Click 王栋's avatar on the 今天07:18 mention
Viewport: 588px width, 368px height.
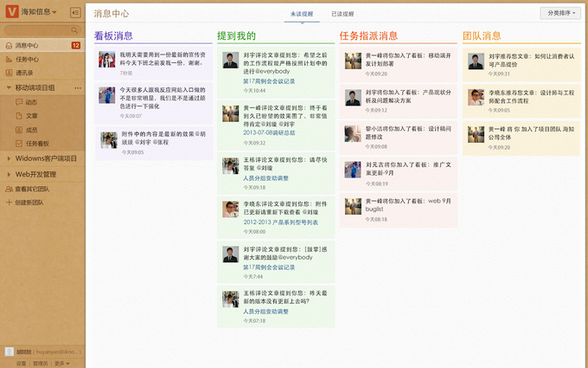230,300
